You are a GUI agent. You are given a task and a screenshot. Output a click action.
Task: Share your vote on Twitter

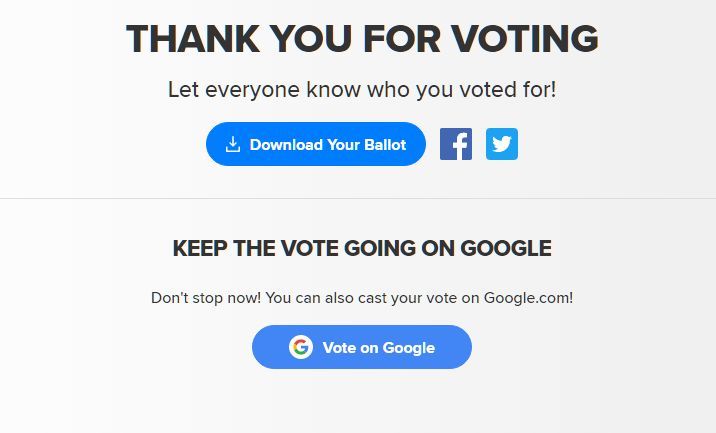pyautogui.click(x=502, y=144)
